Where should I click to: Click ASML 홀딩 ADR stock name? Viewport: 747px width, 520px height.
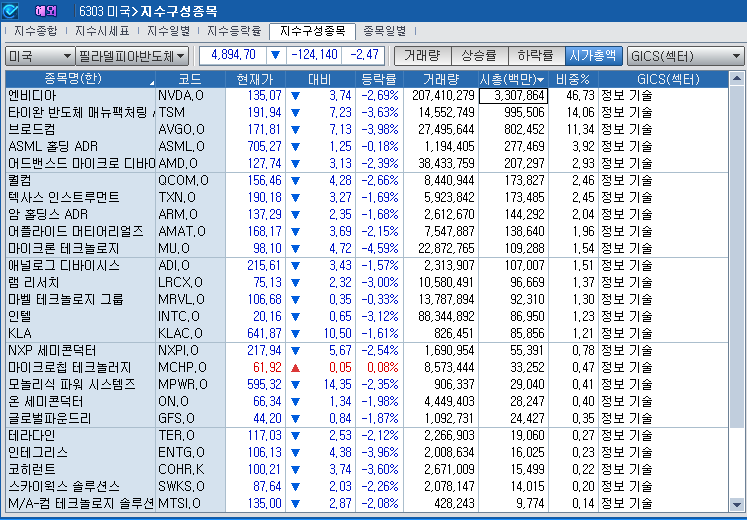pos(53,147)
